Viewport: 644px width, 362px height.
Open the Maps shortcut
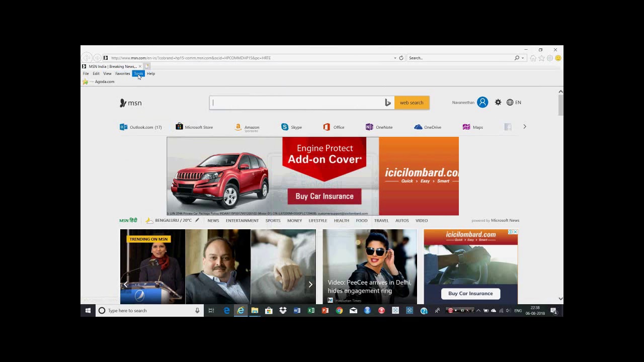[x=473, y=127]
